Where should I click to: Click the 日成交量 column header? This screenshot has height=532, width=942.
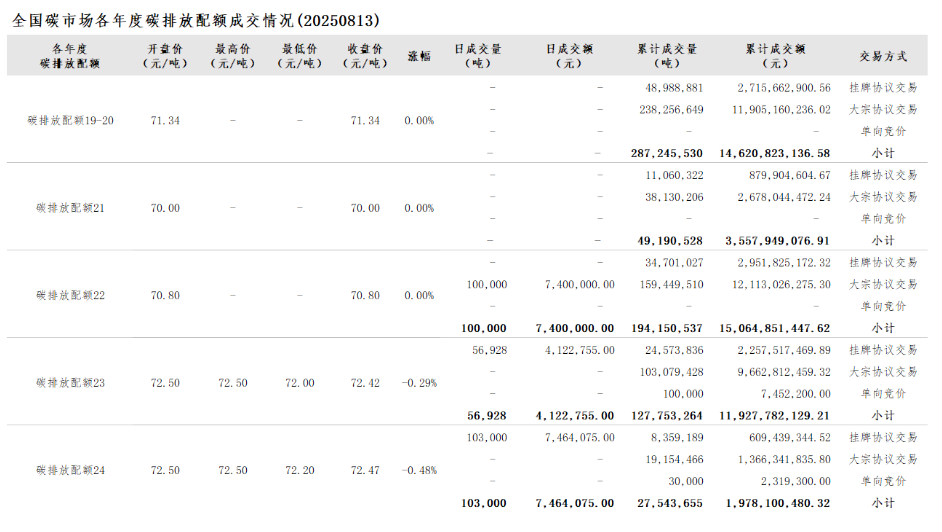click(478, 55)
